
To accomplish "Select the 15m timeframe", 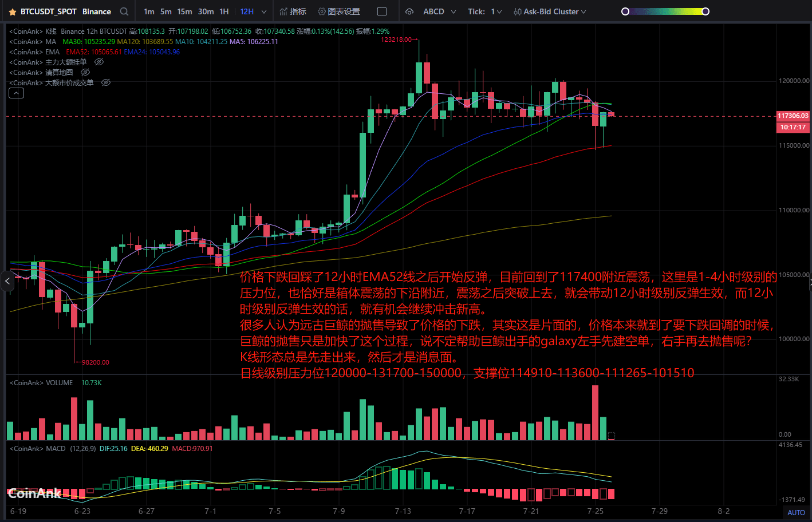I will 184,11.
